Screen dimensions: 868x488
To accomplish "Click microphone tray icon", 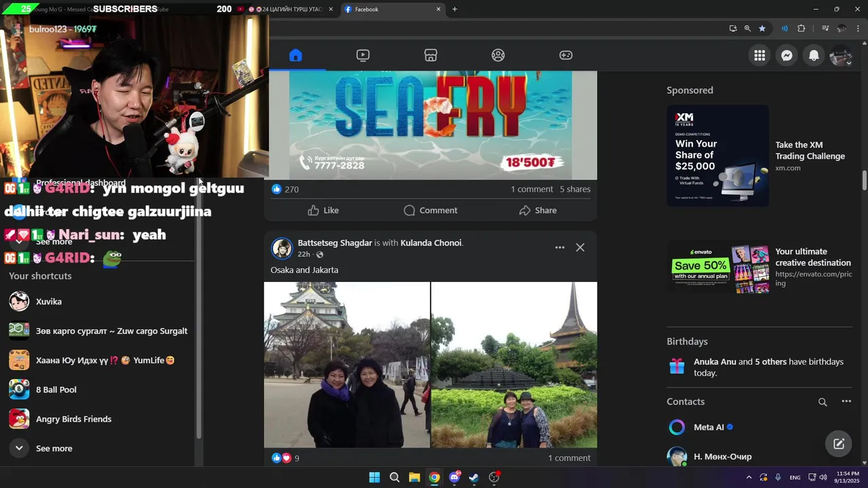I will pos(778,477).
